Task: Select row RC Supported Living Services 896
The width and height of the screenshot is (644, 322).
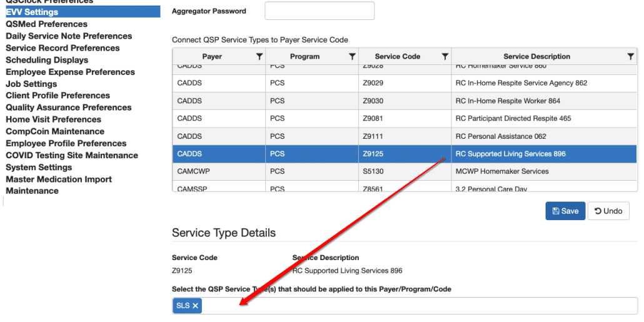Action: pyautogui.click(x=405, y=154)
